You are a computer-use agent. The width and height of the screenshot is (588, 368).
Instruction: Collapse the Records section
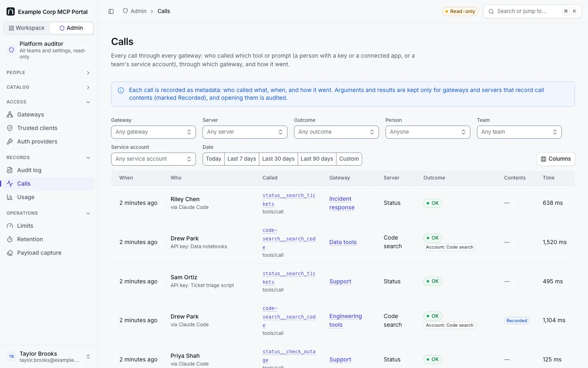click(x=49, y=157)
